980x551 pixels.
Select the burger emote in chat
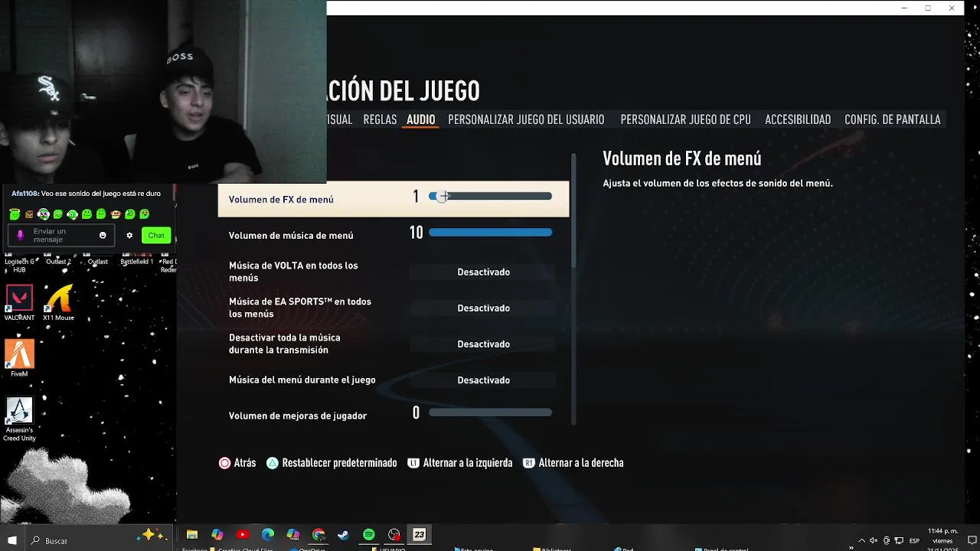tap(116, 214)
